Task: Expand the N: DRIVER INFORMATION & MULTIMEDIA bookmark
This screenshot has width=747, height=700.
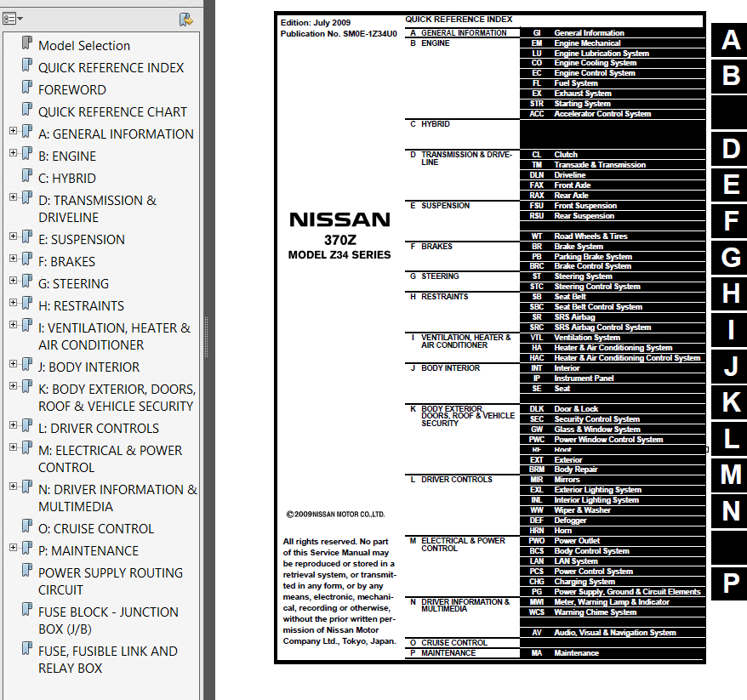Action: [14, 487]
